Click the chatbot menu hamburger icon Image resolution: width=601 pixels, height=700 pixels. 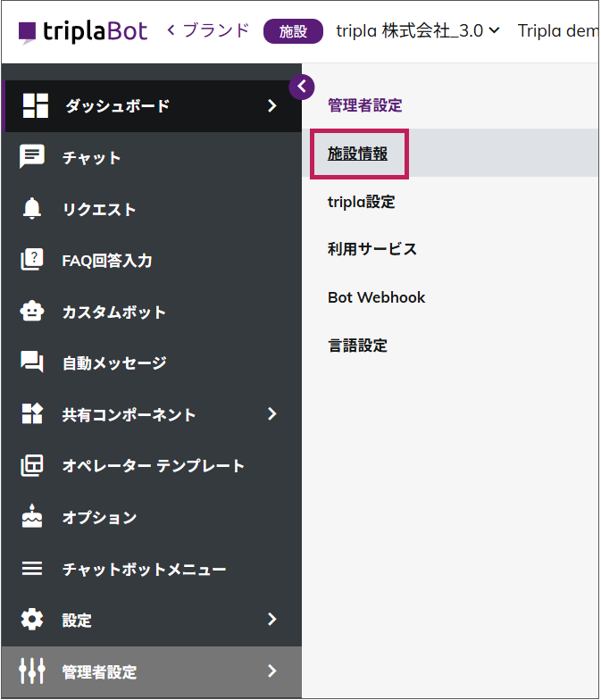[32, 568]
